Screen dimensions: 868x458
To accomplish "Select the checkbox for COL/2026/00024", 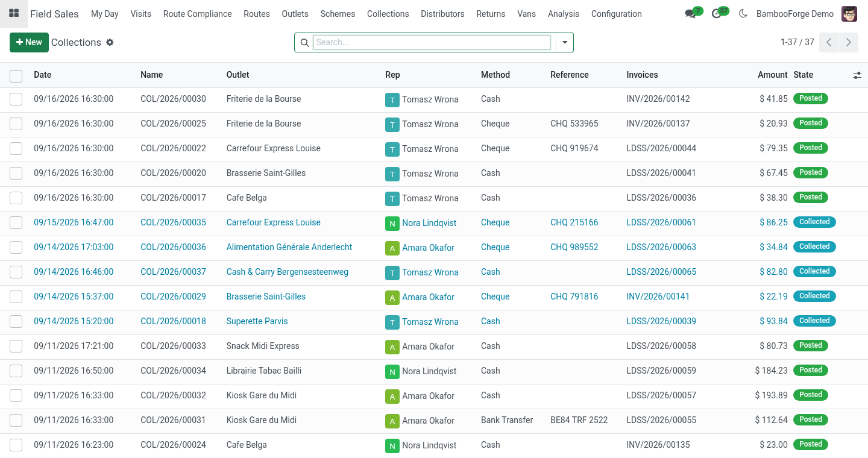I will [x=16, y=445].
